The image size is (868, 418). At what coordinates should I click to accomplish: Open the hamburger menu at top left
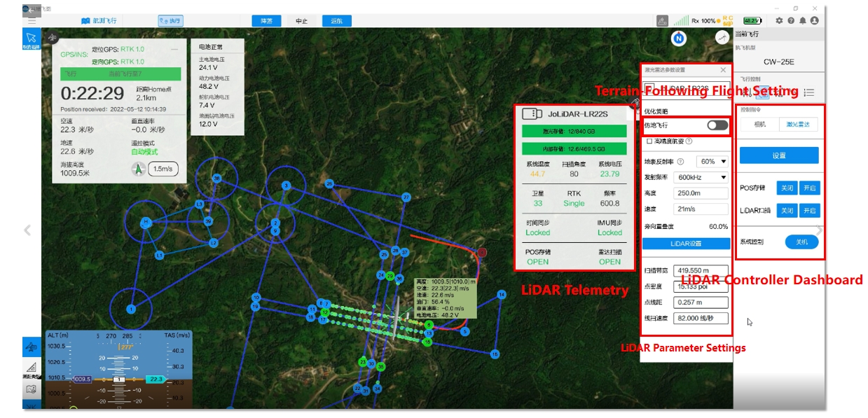point(31,21)
